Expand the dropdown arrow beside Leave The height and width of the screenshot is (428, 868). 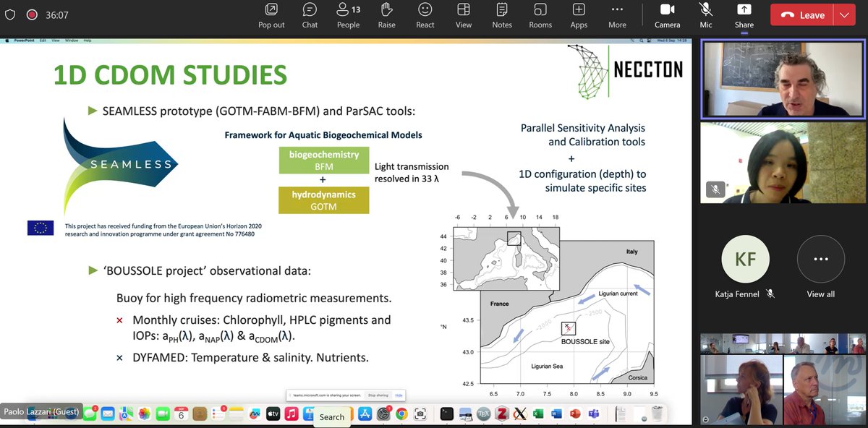click(844, 15)
